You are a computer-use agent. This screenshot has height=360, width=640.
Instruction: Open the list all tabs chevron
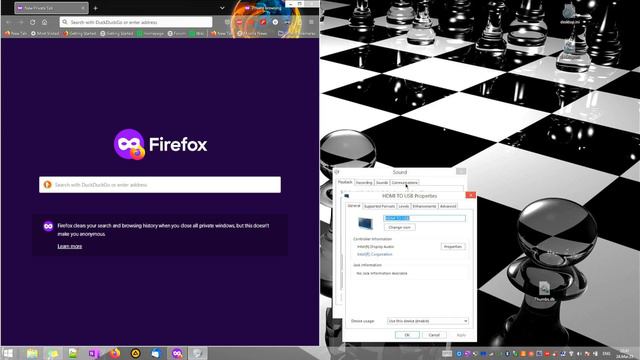tap(222, 8)
